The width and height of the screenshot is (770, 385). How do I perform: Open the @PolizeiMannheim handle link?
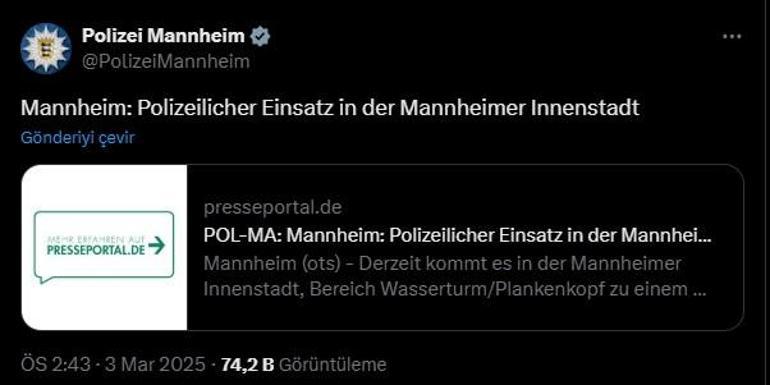[165, 62]
